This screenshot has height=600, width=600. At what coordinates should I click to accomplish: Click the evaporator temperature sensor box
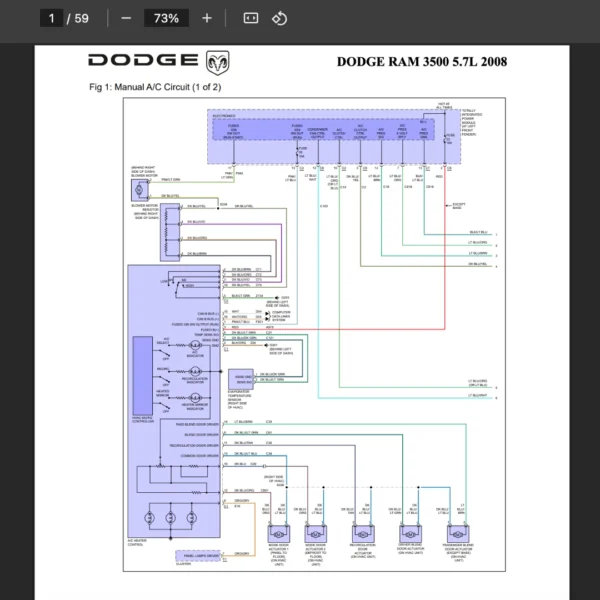(x=241, y=379)
